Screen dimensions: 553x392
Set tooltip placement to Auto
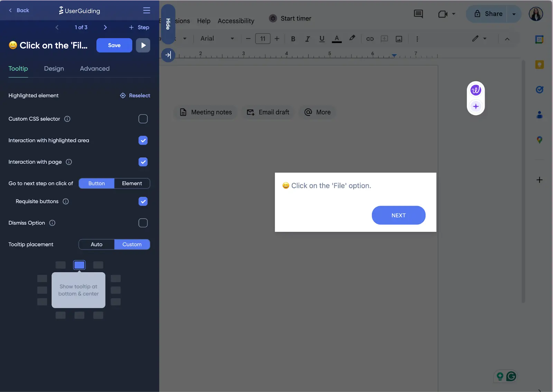96,244
